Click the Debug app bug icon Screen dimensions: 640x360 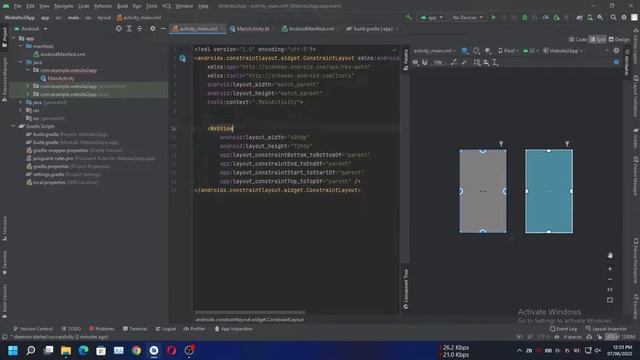(x=524, y=18)
